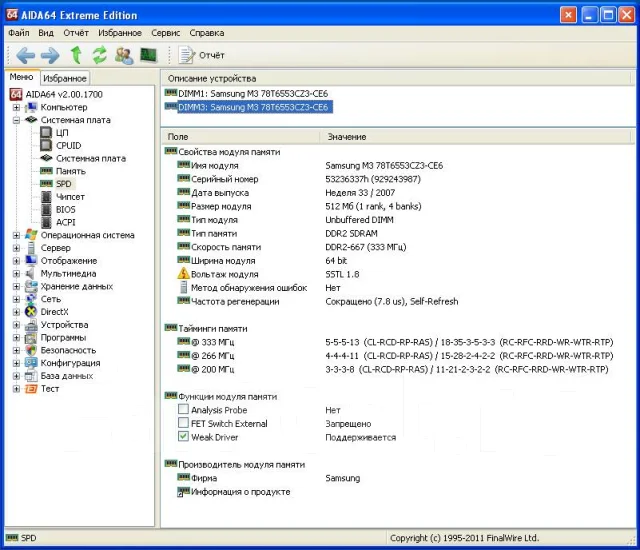The image size is (640, 550).
Task: Click the База данных icon
Action: tap(31, 376)
